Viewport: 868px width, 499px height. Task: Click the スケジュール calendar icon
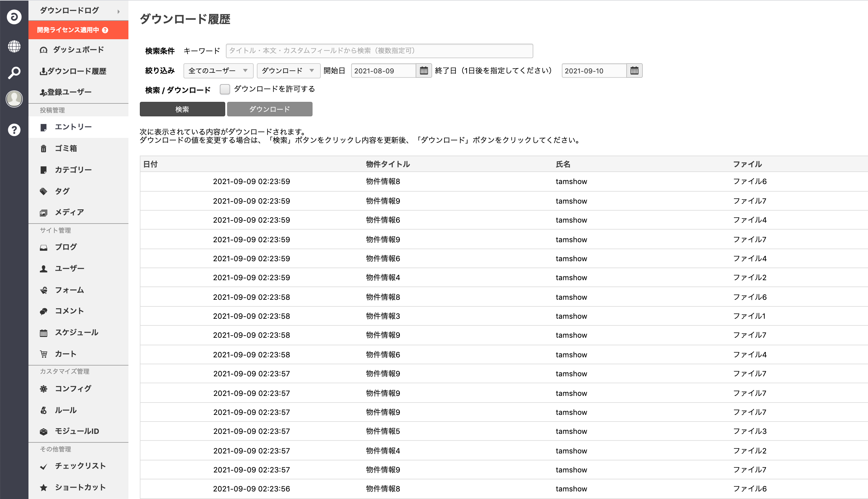pyautogui.click(x=44, y=333)
